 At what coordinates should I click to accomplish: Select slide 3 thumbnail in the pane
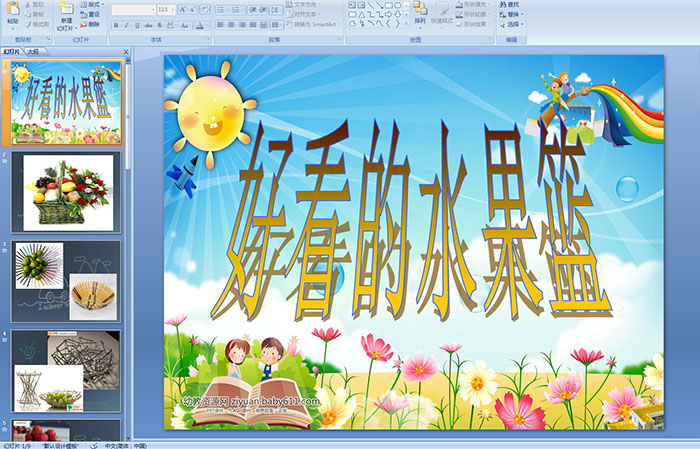point(66,281)
